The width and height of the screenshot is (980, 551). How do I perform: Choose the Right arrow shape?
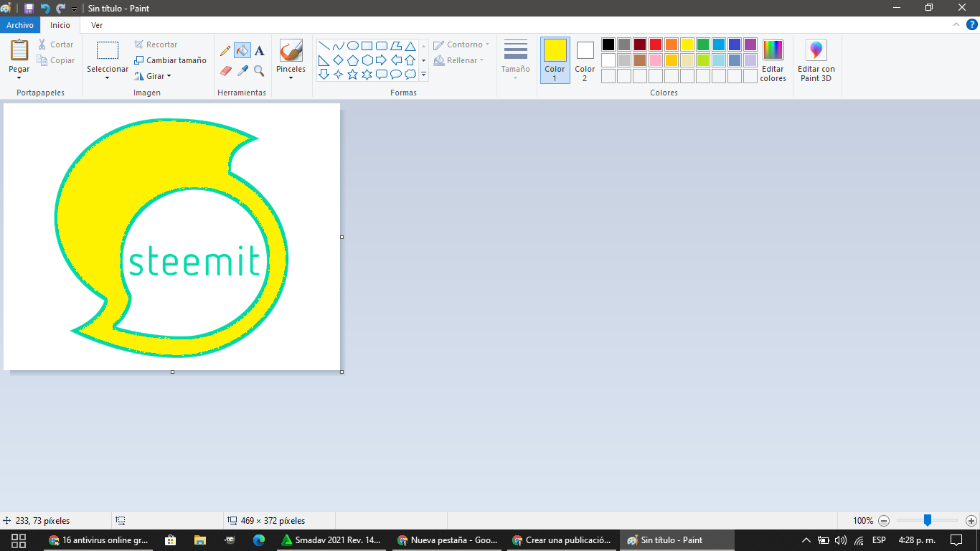[x=382, y=60]
